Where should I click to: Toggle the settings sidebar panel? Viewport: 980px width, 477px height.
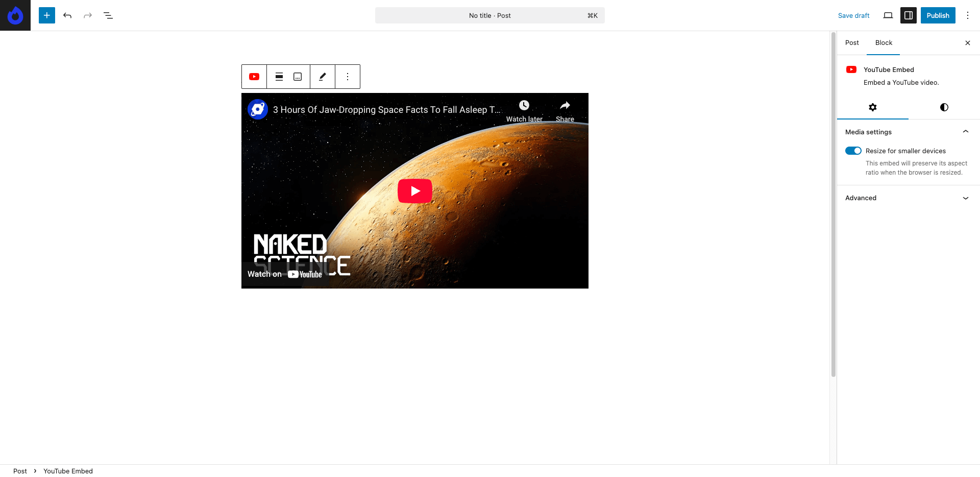(909, 15)
